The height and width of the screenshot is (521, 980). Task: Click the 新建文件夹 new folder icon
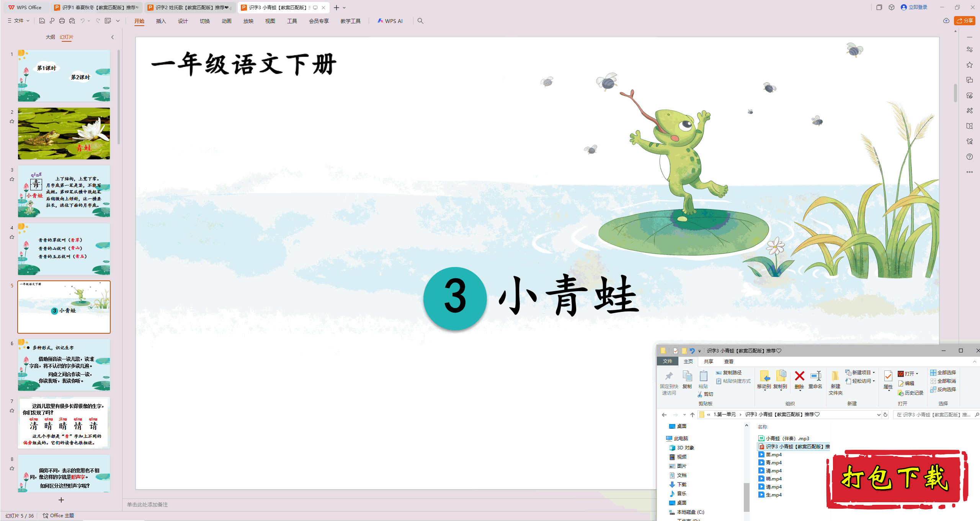click(835, 377)
